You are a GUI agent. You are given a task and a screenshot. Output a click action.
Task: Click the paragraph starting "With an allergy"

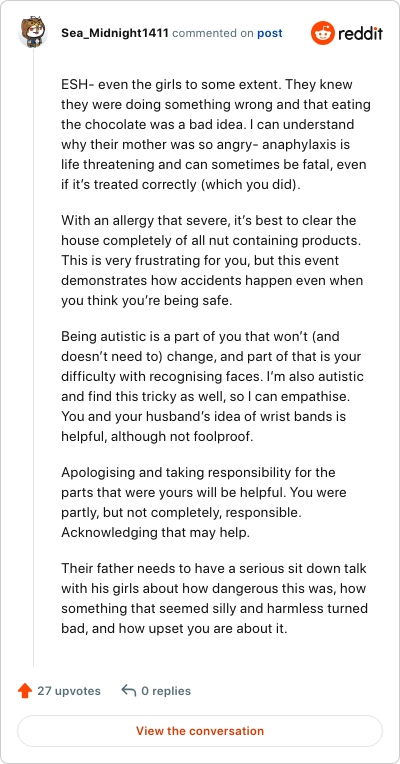click(x=213, y=261)
